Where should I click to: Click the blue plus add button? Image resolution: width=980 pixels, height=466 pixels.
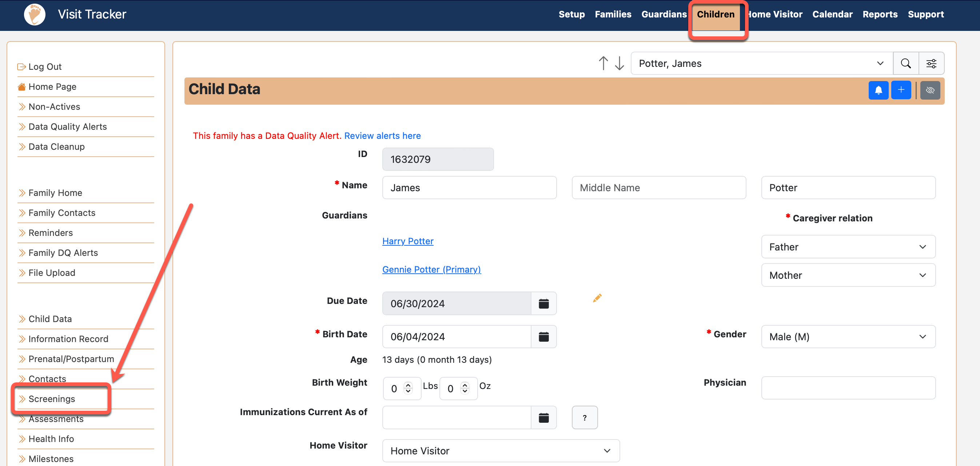pyautogui.click(x=901, y=90)
